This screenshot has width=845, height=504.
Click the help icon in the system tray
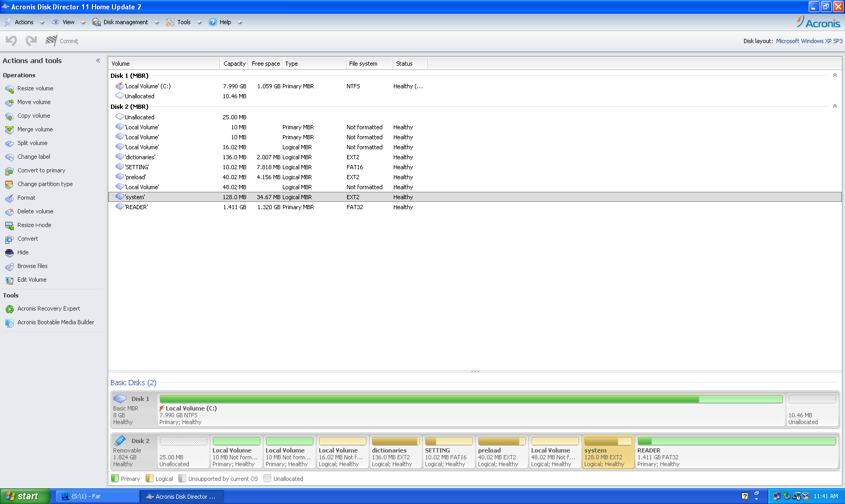click(745, 496)
